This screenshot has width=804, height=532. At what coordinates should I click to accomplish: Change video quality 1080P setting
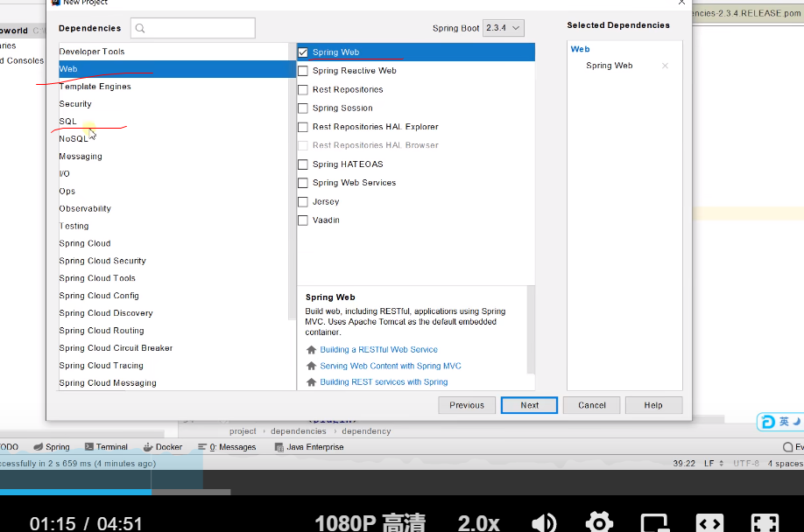[x=370, y=522]
